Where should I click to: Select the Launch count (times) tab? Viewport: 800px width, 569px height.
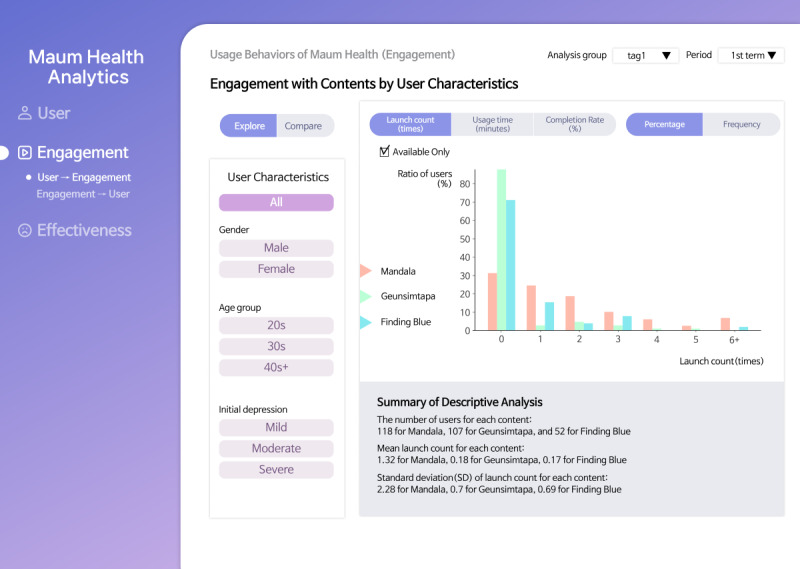410,125
